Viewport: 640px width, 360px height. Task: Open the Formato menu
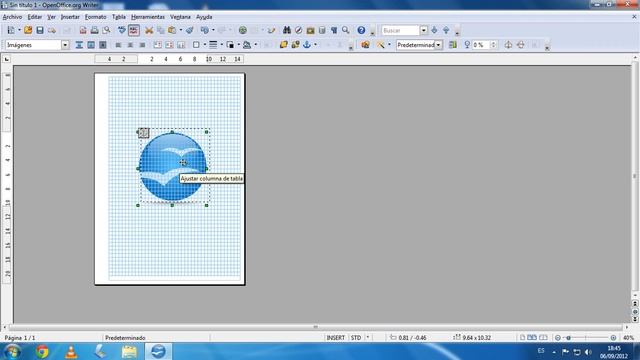96,17
